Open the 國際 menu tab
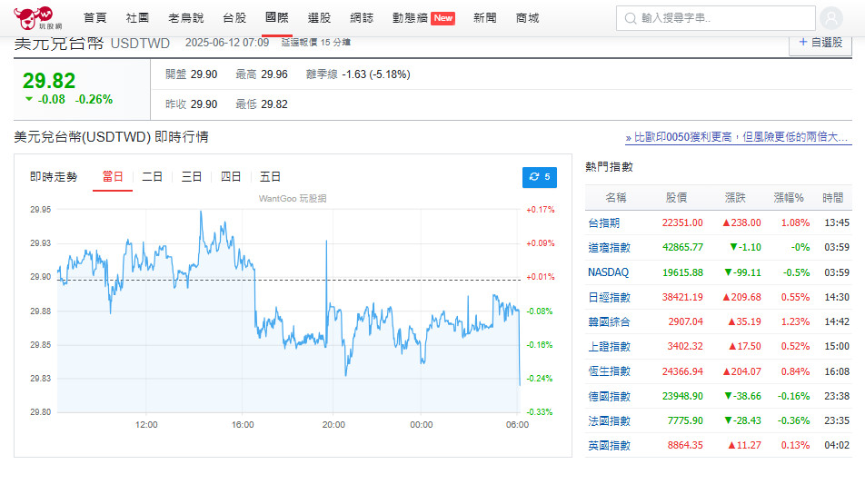Screen dimensions: 865x504 (277, 17)
